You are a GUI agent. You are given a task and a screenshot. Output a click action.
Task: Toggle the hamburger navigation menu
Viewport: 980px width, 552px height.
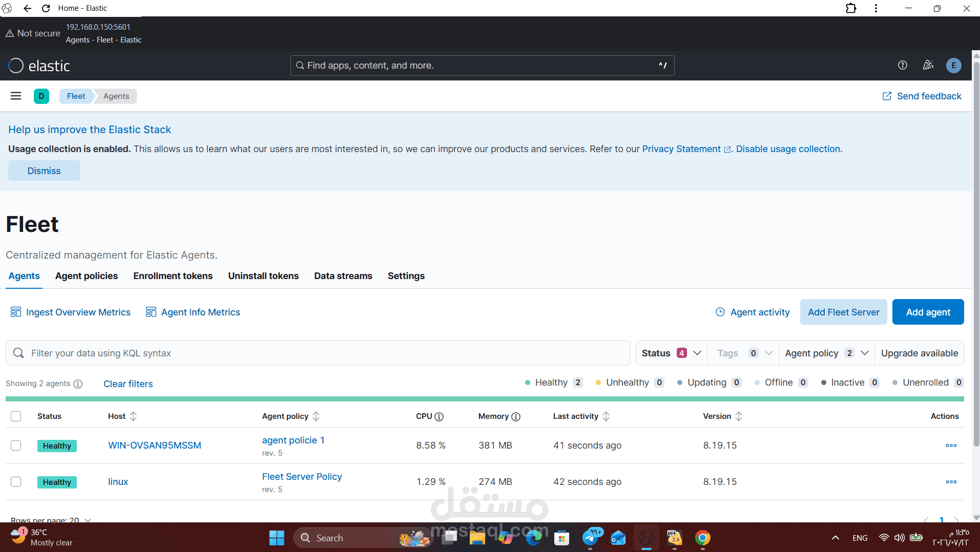(16, 96)
